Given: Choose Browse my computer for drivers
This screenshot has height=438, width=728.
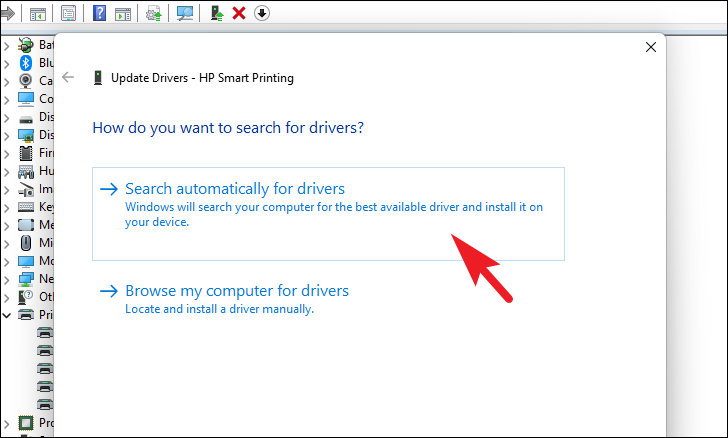Looking at the screenshot, I should (x=224, y=299).
